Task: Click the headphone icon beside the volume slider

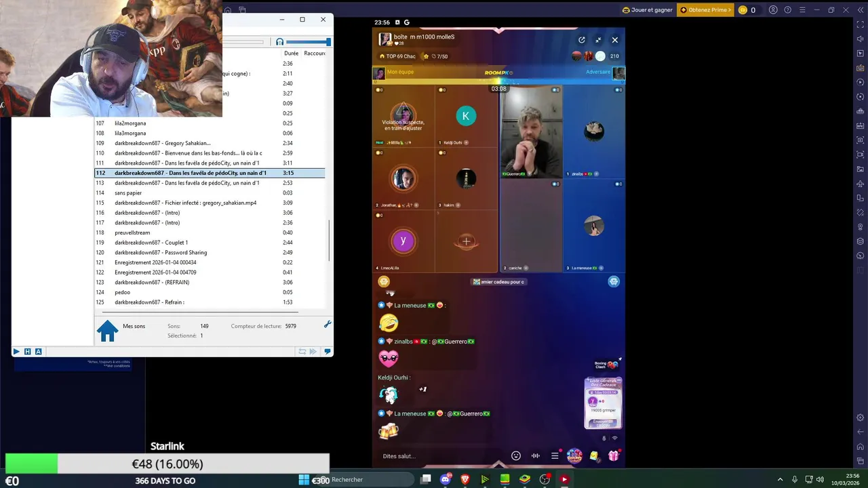Action: (x=279, y=42)
